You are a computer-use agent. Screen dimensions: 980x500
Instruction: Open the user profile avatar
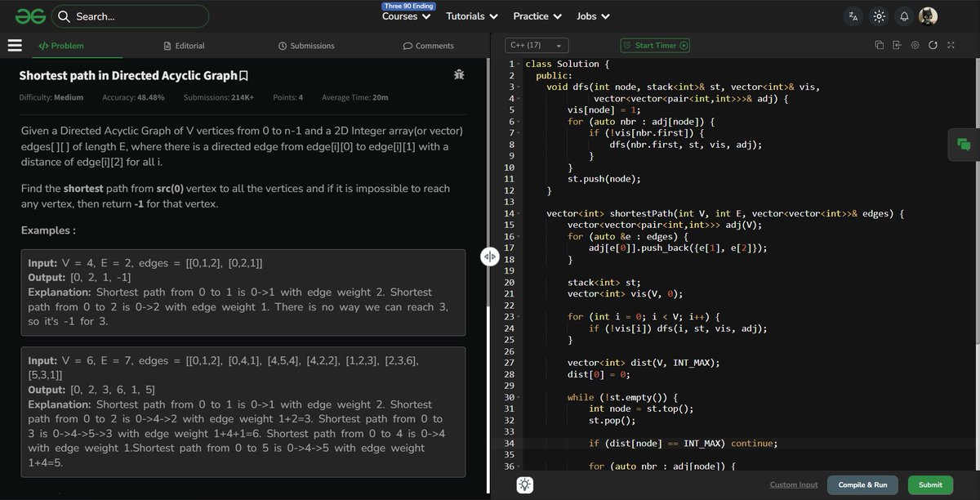[928, 16]
